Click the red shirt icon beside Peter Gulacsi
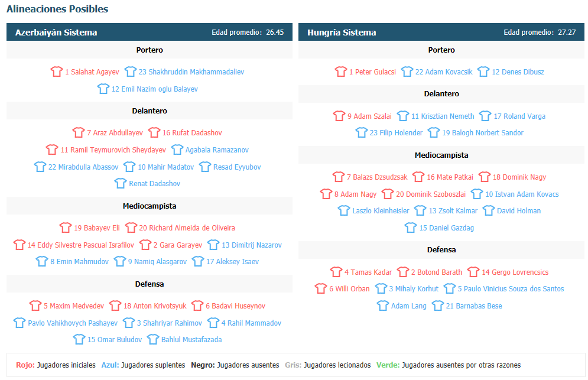This screenshot has height=380, width=588. (x=341, y=72)
